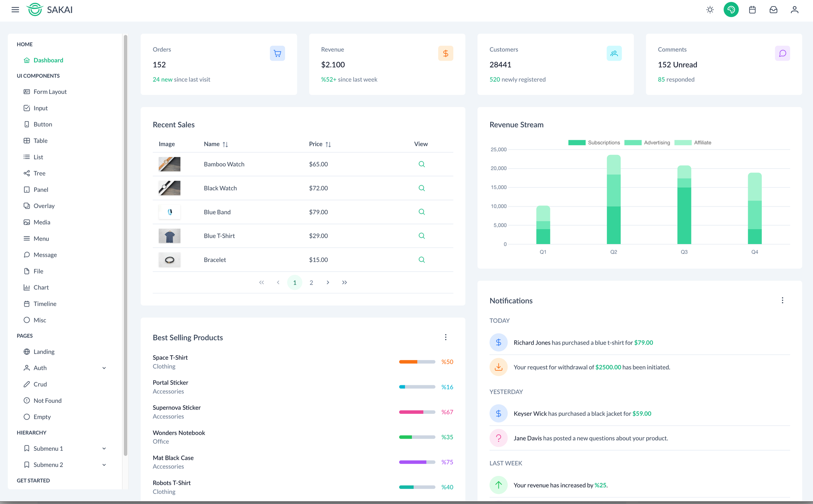
Task: Toggle the hamburger sidebar menu
Action: tap(15, 10)
